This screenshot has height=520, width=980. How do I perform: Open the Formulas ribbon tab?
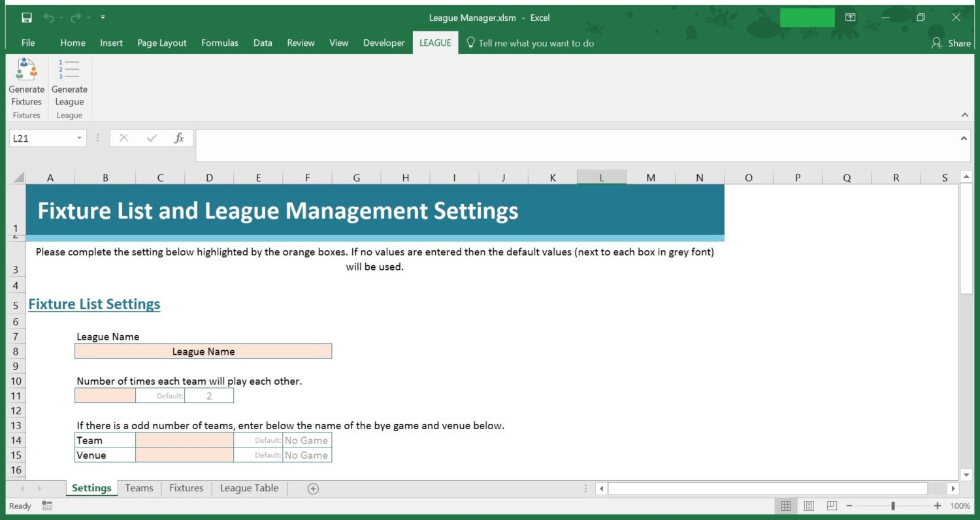point(220,43)
